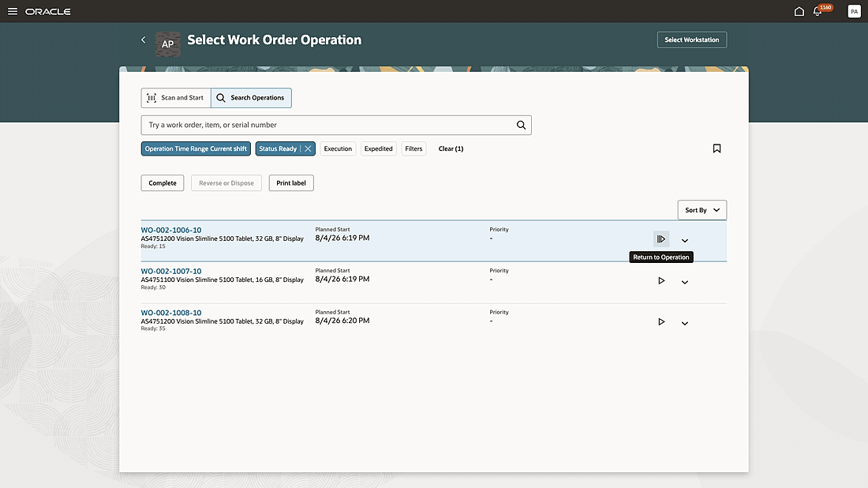The image size is (868, 488).
Task: Expand details for WO-002-1007-10 row
Action: pos(685,282)
